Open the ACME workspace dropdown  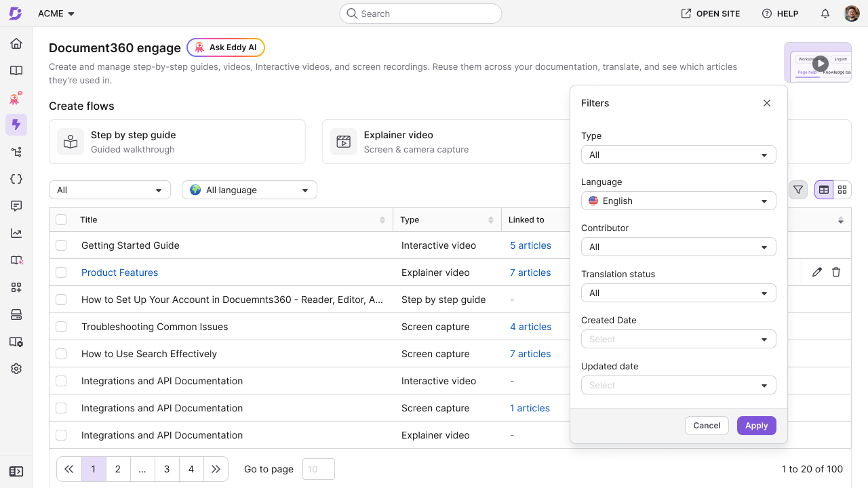tap(56, 14)
